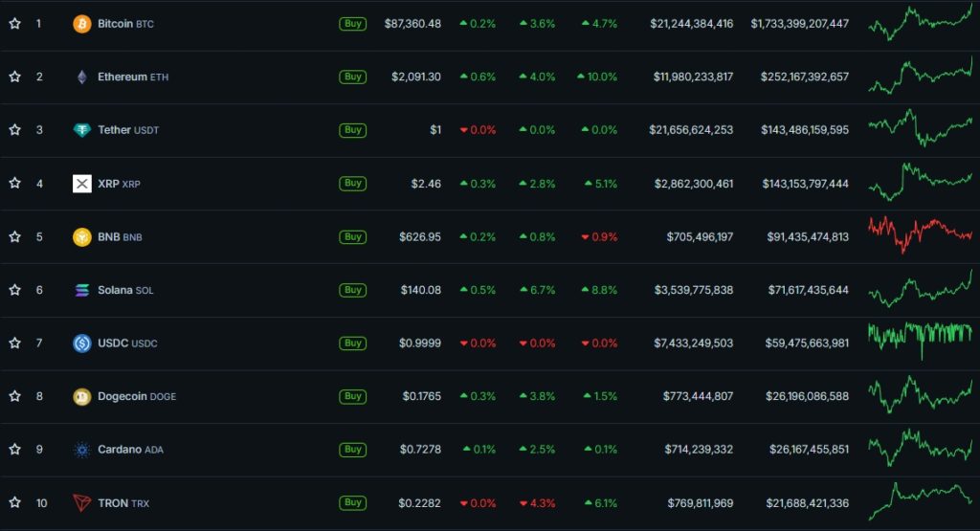980x531 pixels.
Task: Open the Bitcoin 7-day sparkline chart
Action: point(920,23)
